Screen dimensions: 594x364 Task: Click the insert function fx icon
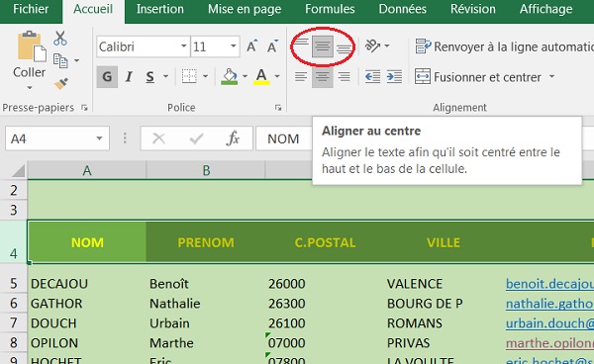pyautogui.click(x=233, y=138)
